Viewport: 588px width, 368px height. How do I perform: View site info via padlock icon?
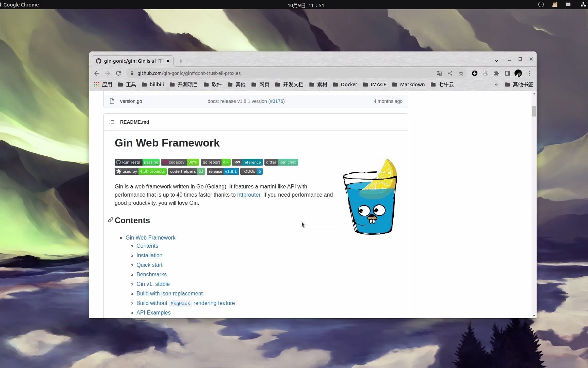[132, 73]
